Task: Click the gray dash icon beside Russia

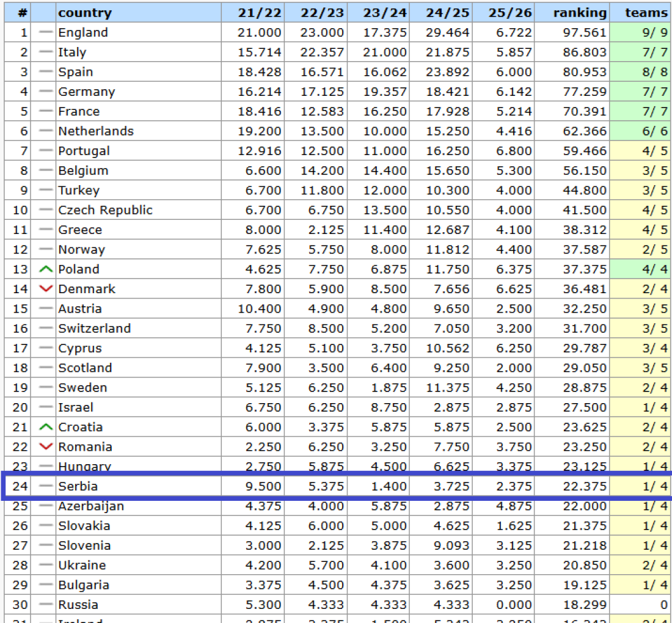Action: pos(46,605)
